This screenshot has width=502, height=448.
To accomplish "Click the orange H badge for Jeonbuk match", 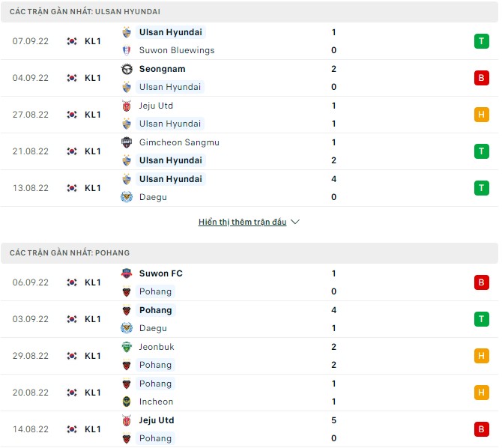I will click(x=481, y=356).
